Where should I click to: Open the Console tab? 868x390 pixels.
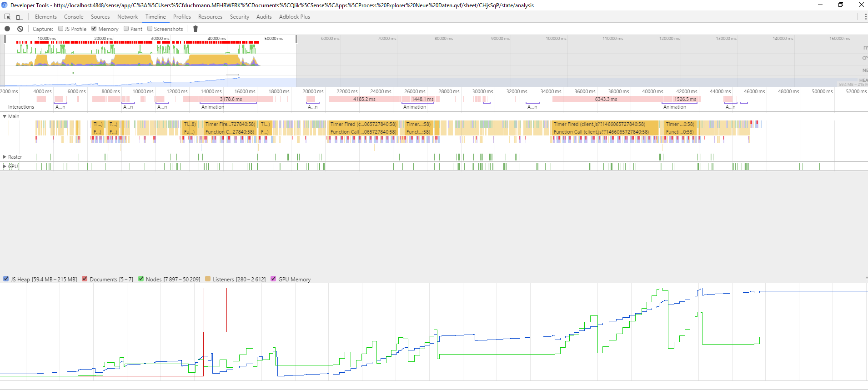click(74, 17)
